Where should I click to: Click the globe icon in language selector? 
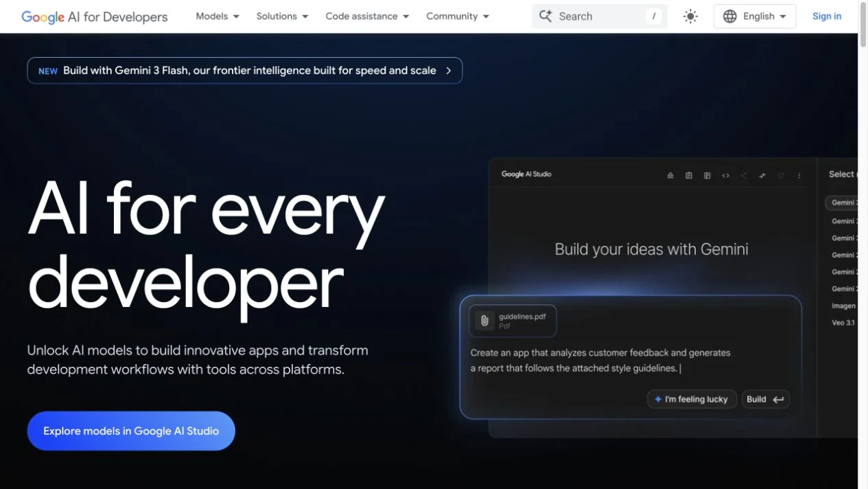[x=730, y=16]
